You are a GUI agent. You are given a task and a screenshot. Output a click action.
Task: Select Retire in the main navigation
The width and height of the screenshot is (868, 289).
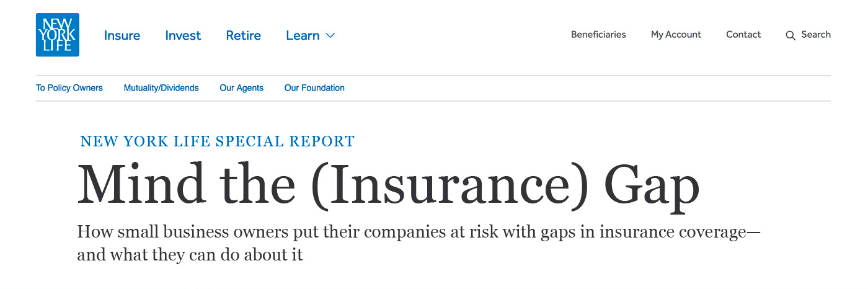click(243, 35)
